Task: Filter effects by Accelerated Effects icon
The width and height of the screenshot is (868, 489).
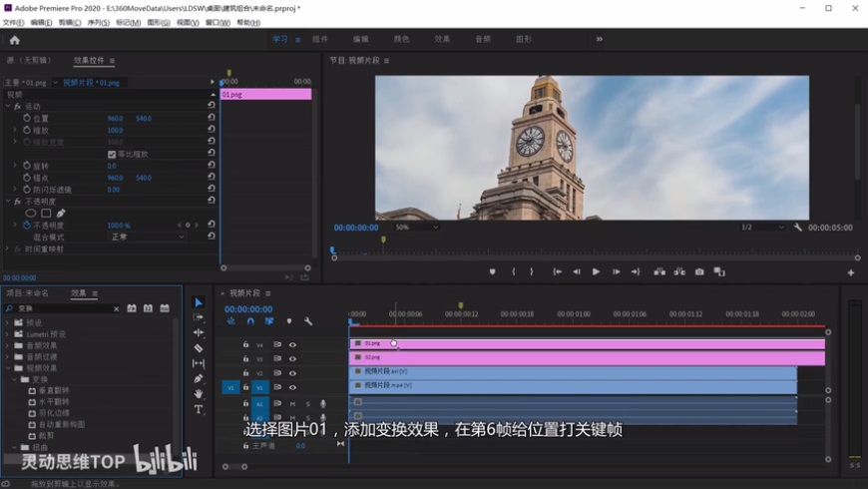Action: (132, 308)
